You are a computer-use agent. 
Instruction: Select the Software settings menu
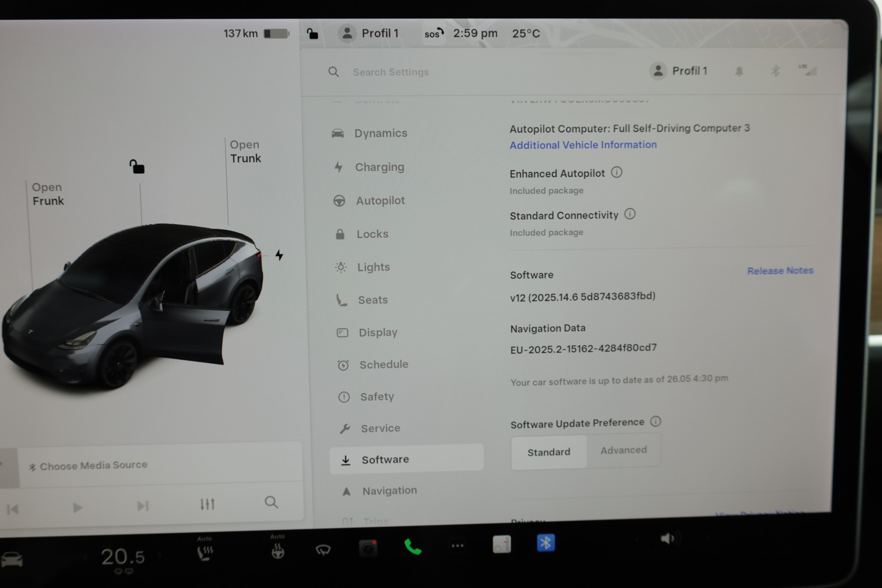pos(406,458)
